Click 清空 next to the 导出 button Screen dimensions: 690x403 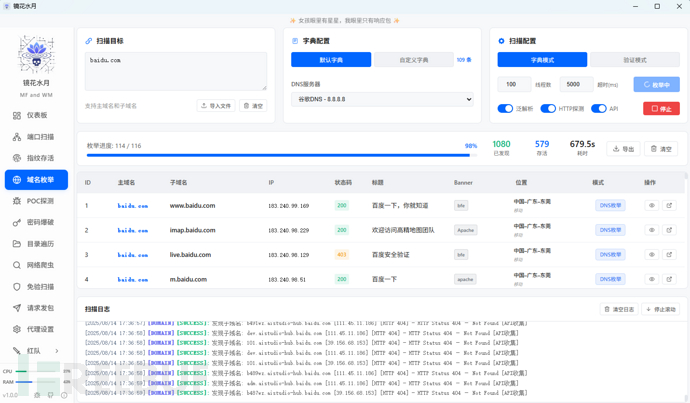(x=661, y=149)
